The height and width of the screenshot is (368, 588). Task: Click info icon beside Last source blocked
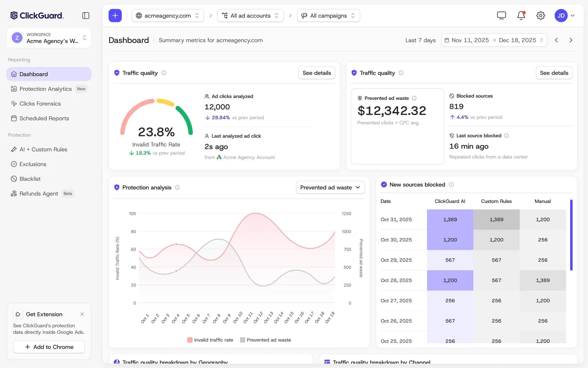coord(506,135)
